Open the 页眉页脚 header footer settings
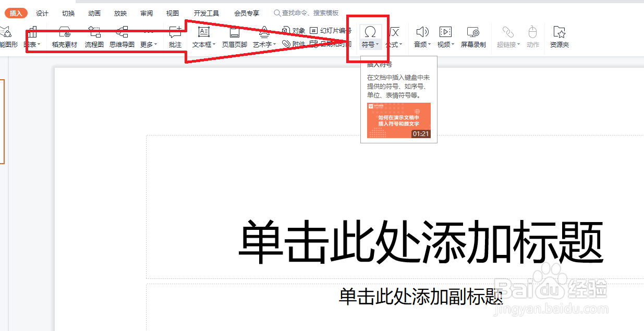Screen dimensions: 644x331 (234, 36)
